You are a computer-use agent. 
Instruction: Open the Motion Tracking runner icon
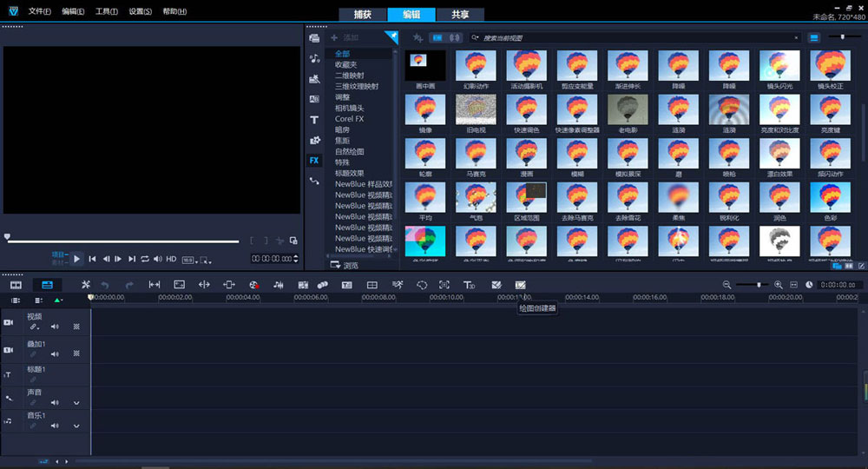pos(398,285)
